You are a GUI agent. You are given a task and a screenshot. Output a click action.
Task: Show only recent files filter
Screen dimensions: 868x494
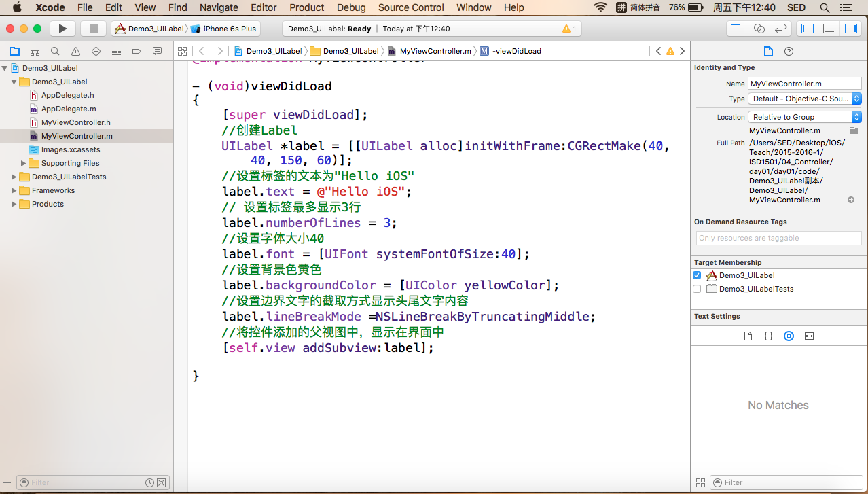coord(149,482)
